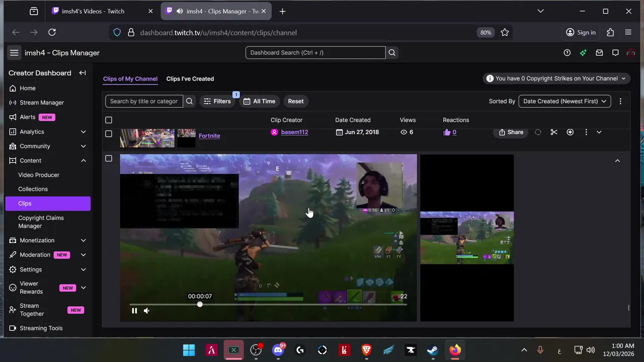Open Discord from the taskbar
The height and width of the screenshot is (362, 644).
tap(278, 350)
